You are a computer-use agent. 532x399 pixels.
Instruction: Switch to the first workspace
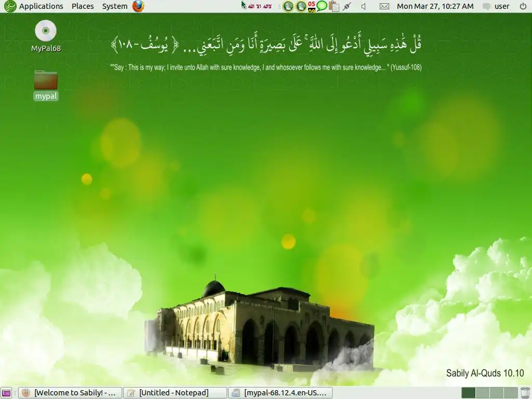tap(469, 393)
